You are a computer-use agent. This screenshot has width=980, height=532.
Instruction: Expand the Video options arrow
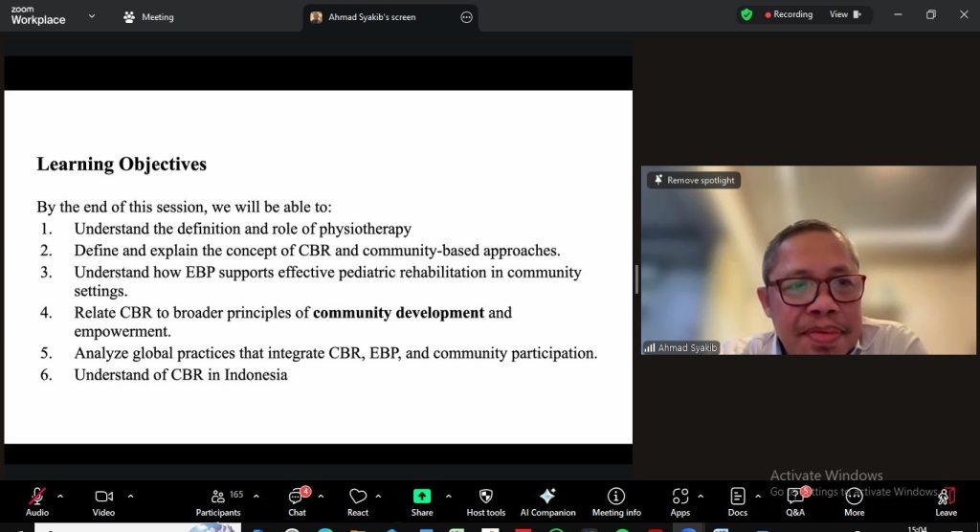[x=130, y=496]
